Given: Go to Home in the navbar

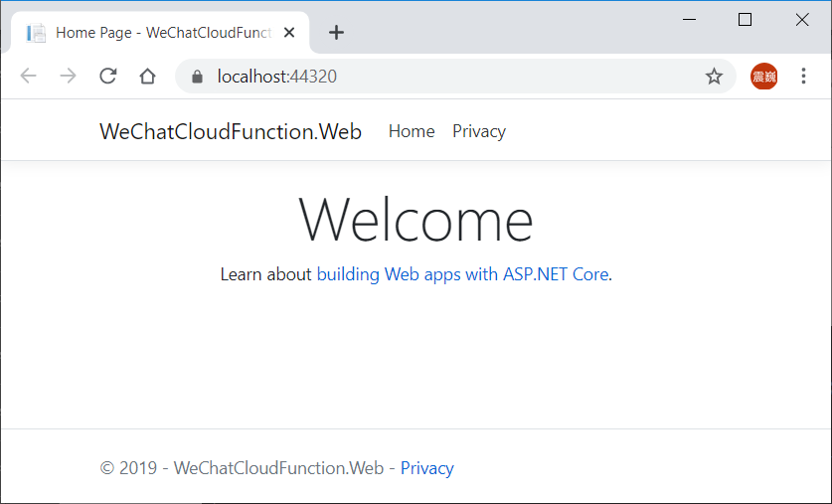Looking at the screenshot, I should pos(412,131).
